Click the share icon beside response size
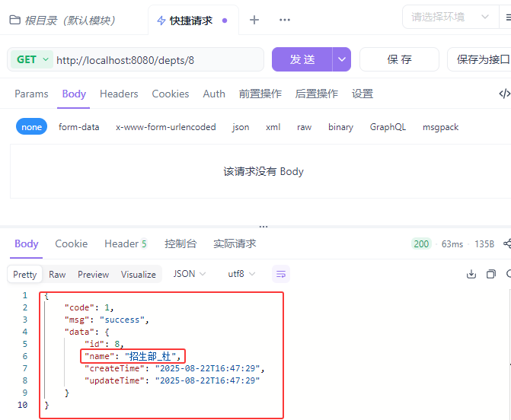 (506, 244)
